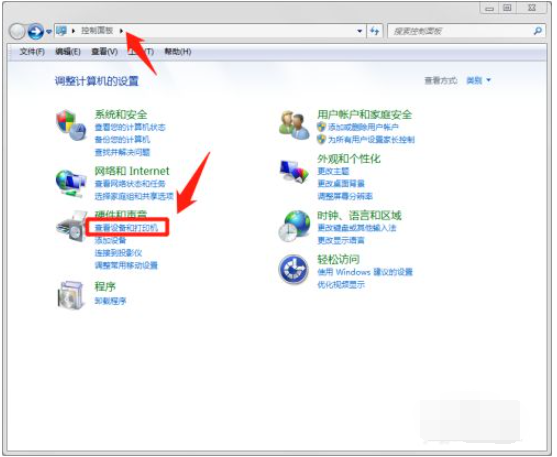
Task: Click the Forward navigation arrow button
Action: 36,31
